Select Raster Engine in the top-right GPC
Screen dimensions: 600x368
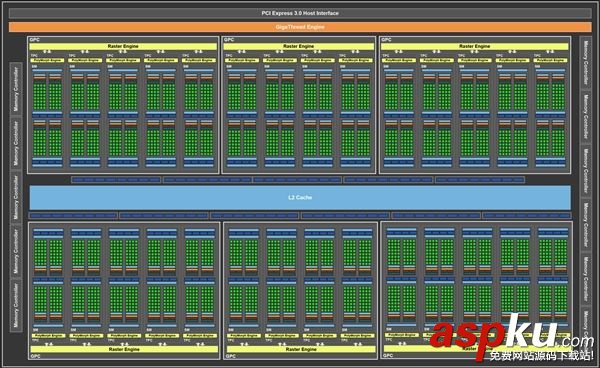(474, 46)
